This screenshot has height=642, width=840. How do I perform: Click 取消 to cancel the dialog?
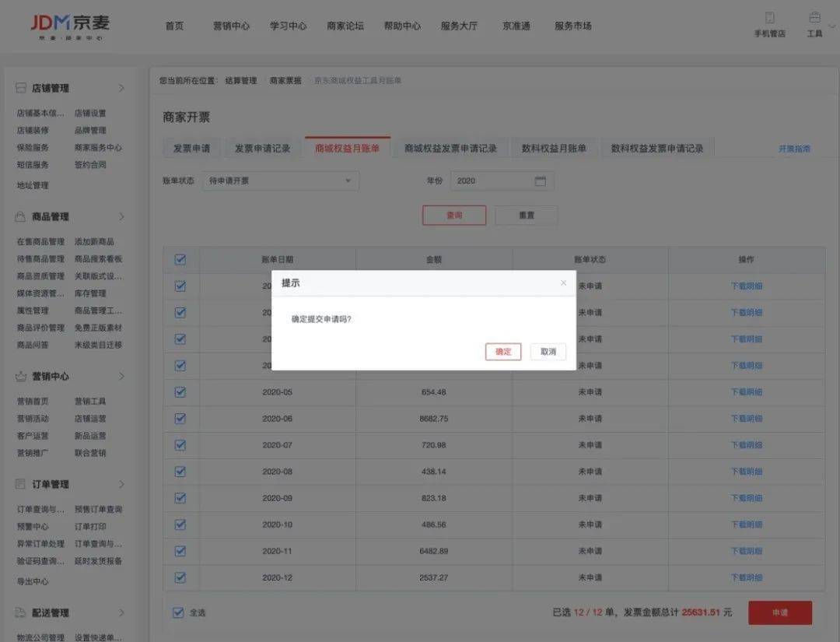[548, 352]
